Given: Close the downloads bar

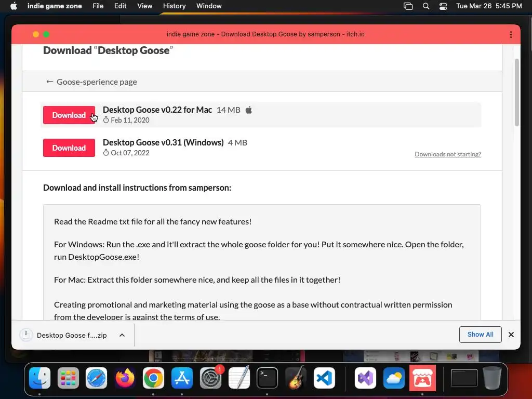Looking at the screenshot, I should click(x=511, y=335).
